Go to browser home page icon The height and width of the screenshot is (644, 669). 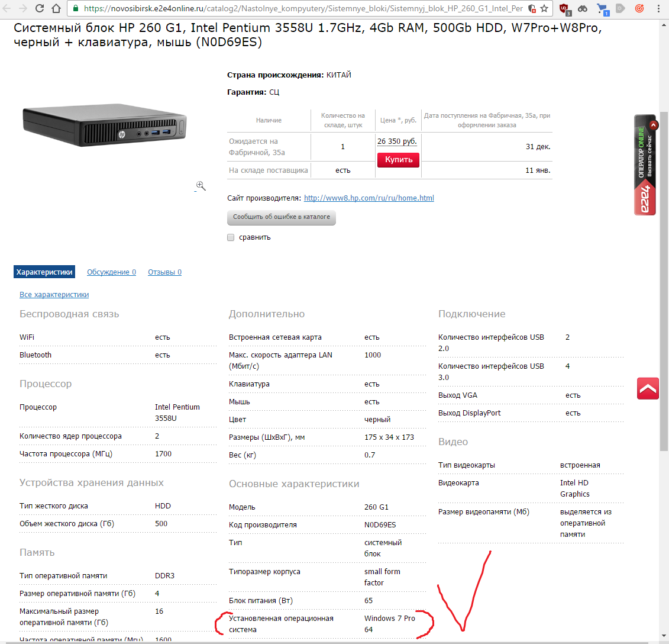pyautogui.click(x=56, y=8)
